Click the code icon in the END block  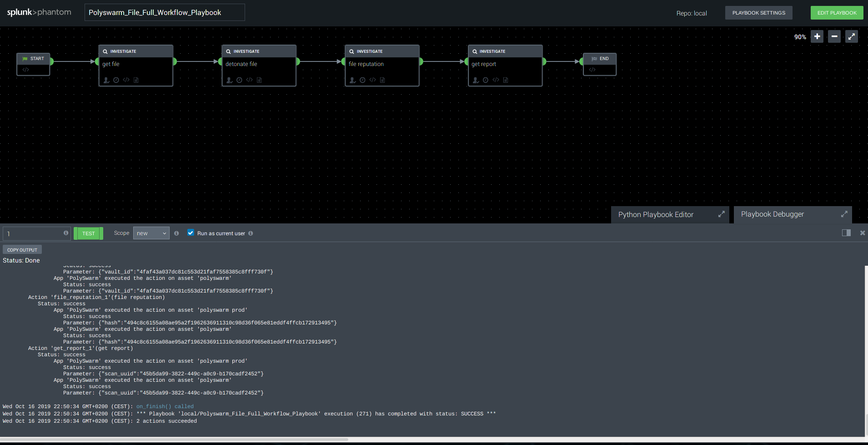(592, 70)
